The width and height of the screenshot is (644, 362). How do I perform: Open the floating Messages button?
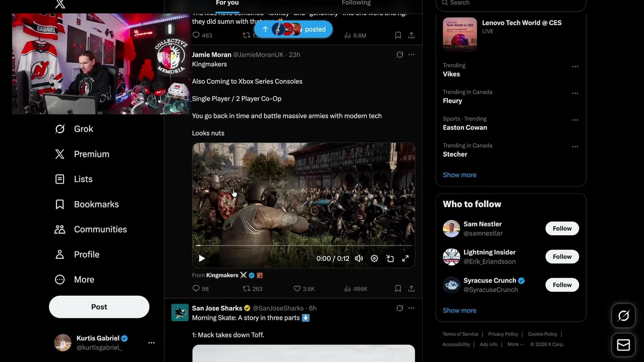(x=623, y=345)
